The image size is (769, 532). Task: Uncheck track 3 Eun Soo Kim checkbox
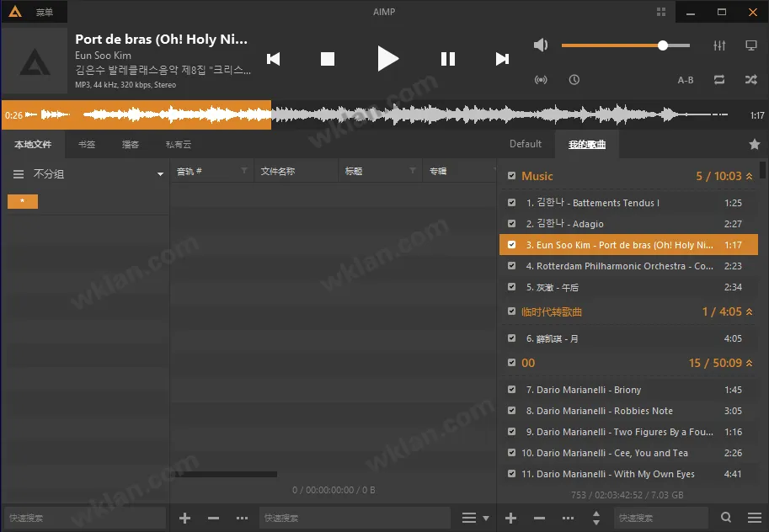[x=511, y=244]
